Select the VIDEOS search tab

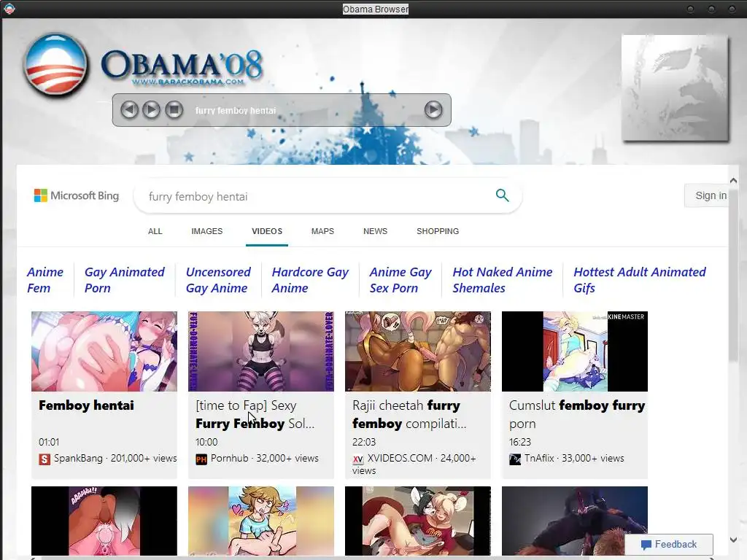267,231
